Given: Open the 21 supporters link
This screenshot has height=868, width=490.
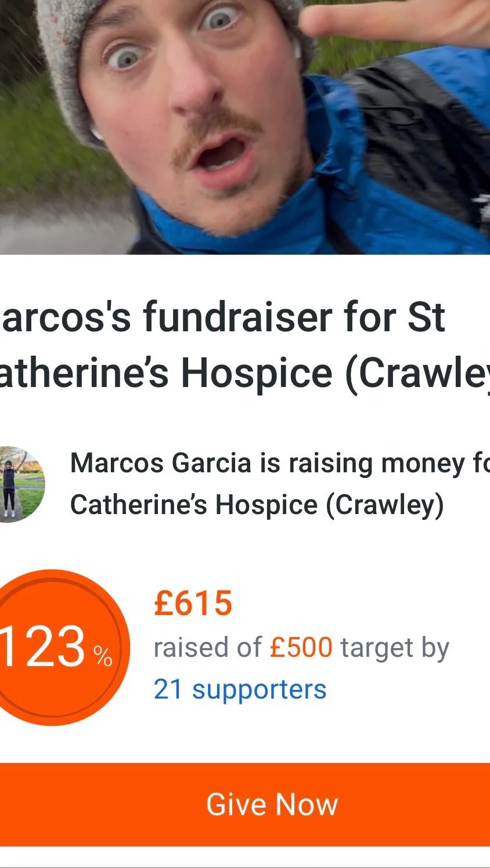Looking at the screenshot, I should pos(240,689).
